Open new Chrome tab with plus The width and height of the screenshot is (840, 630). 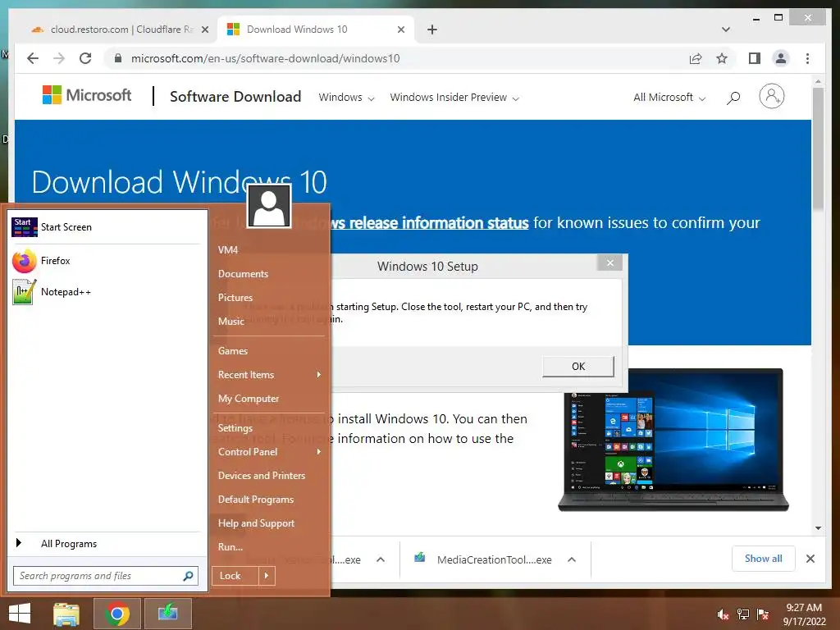coord(432,30)
